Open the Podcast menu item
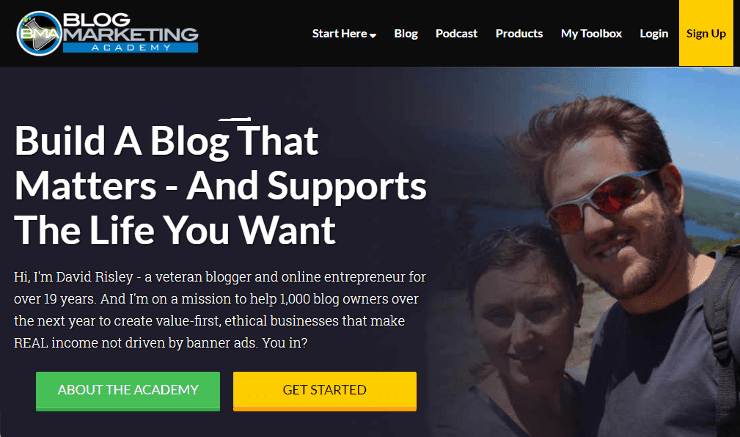740x437 pixels. (456, 34)
